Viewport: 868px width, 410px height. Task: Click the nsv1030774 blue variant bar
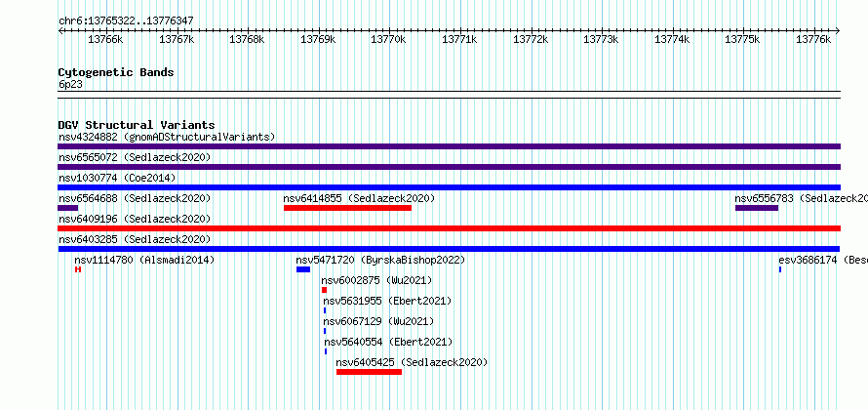pos(449,187)
